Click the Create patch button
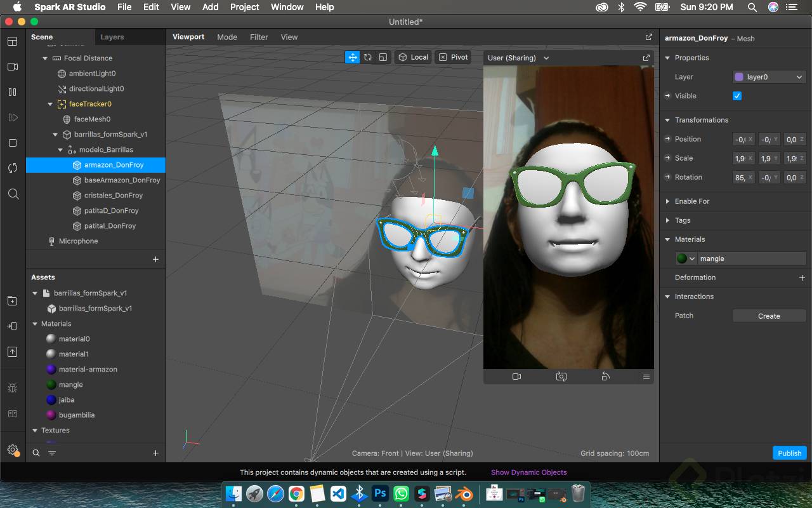The width and height of the screenshot is (812, 508). (769, 316)
